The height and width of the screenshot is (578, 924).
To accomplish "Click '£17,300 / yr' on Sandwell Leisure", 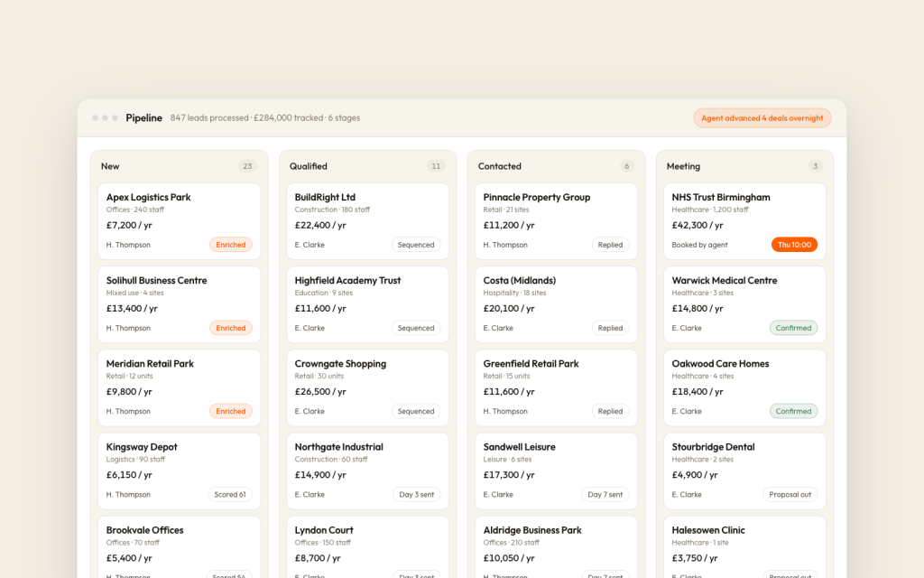I will pos(509,475).
